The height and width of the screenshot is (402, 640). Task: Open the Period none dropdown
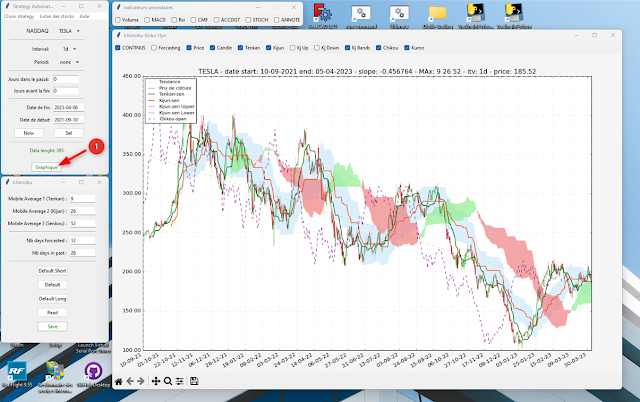69,62
